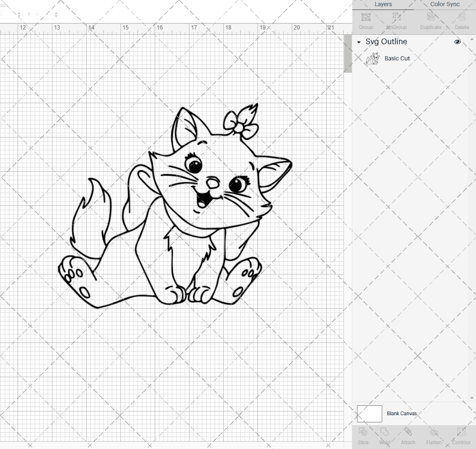Click the Y position stepper arrows
The image size is (476, 449).
56,14
